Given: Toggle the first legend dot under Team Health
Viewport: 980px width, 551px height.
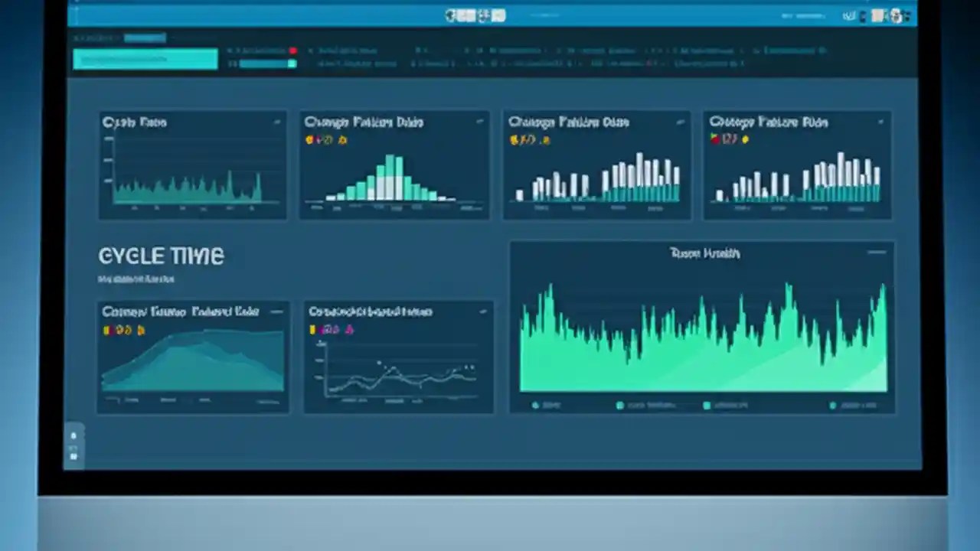Looking at the screenshot, I should [x=536, y=406].
